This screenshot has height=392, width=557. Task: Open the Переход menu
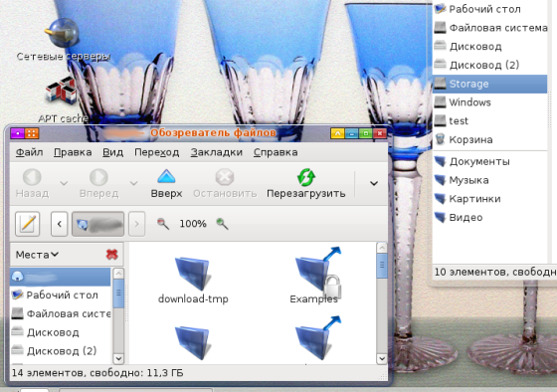[x=157, y=152]
